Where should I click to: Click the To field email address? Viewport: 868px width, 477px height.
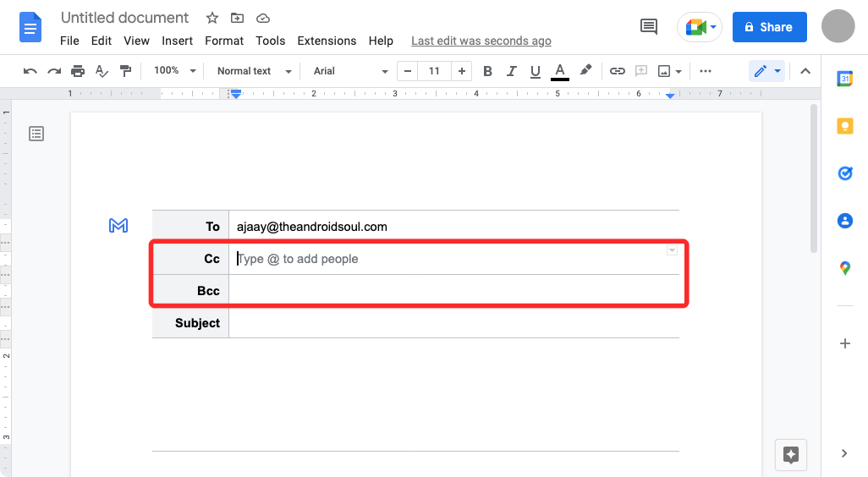click(311, 227)
